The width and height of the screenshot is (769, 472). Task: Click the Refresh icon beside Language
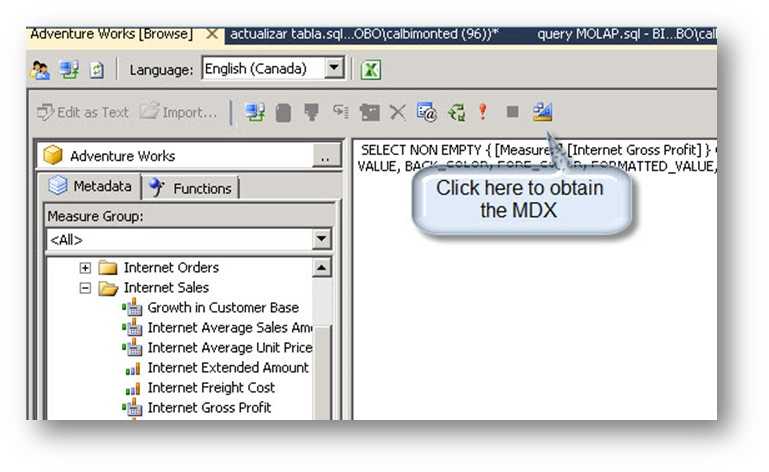(97, 70)
